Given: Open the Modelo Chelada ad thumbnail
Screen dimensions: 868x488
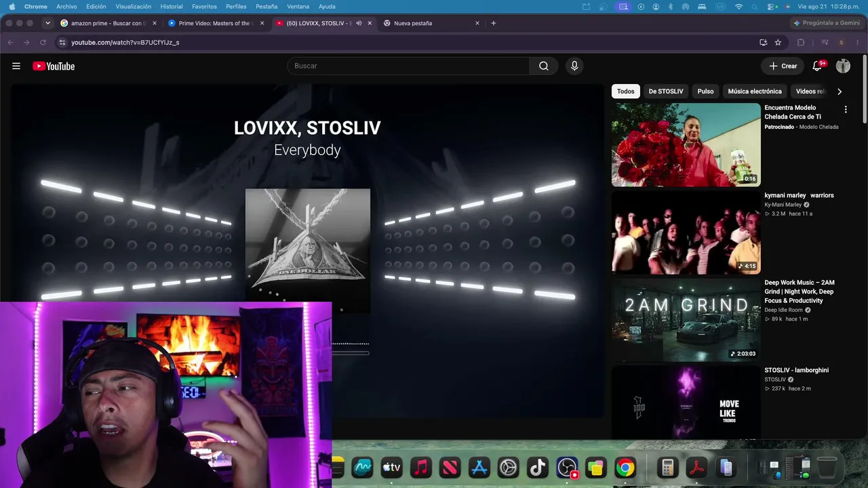Looking at the screenshot, I should [x=686, y=145].
